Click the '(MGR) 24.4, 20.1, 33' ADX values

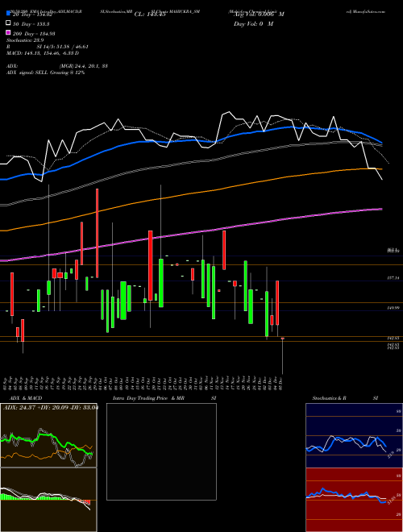pyautogui.click(x=83, y=66)
